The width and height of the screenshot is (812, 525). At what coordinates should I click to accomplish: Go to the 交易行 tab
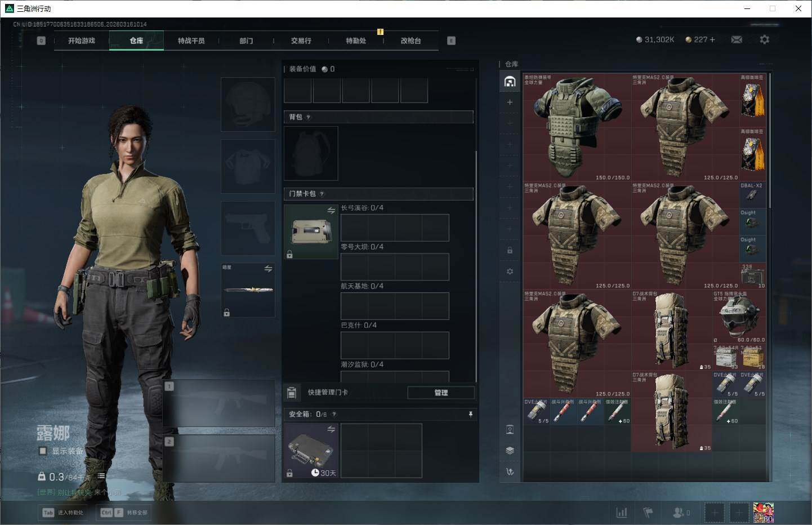click(301, 41)
